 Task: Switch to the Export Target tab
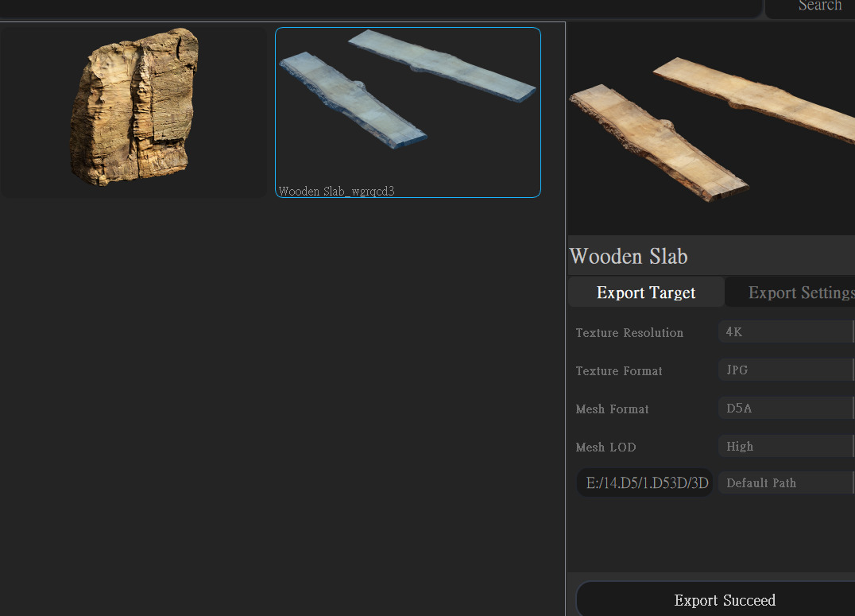coord(646,293)
